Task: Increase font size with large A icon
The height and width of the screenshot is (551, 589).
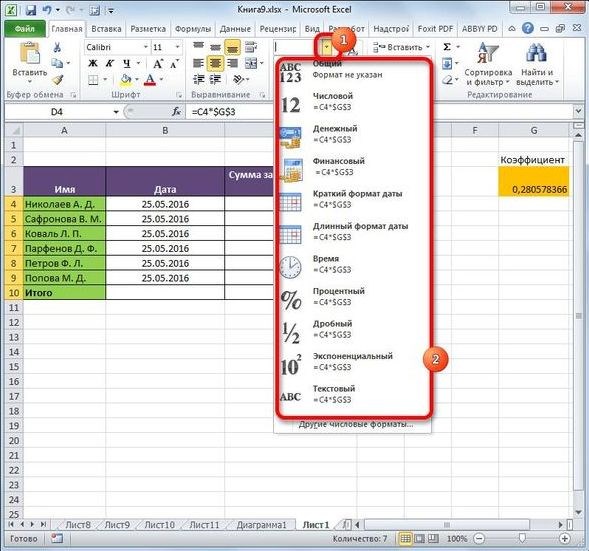Action: 158,63
